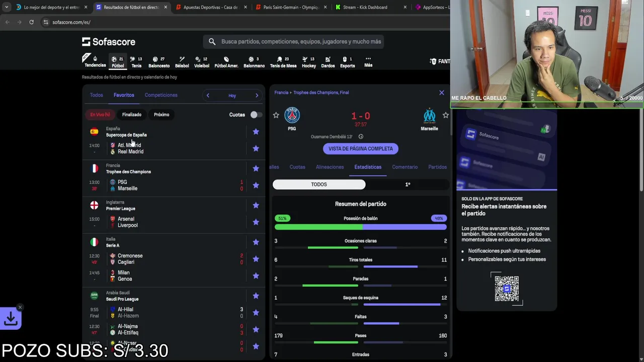The height and width of the screenshot is (362, 644).
Task: Select the TODOS stats period
Action: [319, 185]
